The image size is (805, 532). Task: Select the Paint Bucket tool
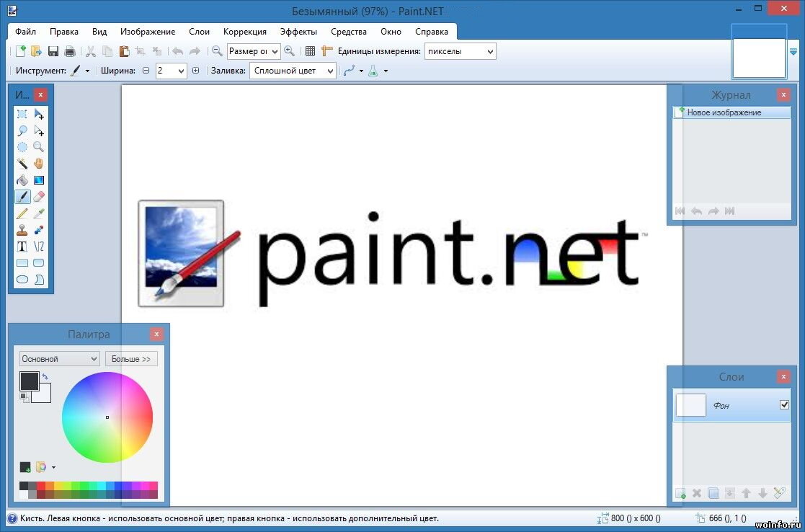tap(22, 180)
